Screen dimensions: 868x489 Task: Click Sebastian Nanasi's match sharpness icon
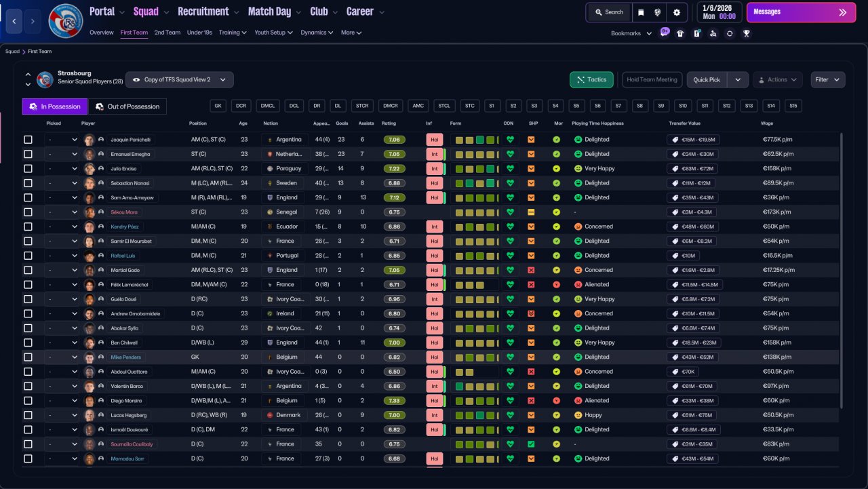coord(531,183)
